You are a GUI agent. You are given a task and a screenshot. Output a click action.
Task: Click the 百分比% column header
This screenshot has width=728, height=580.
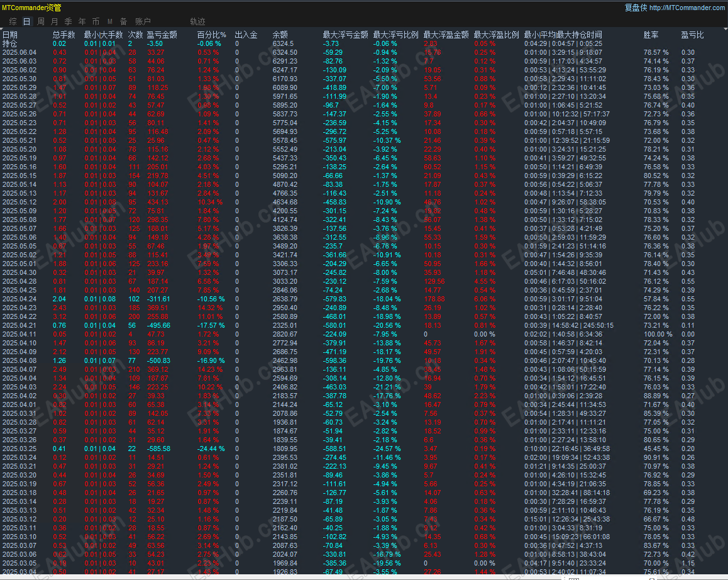(x=212, y=35)
